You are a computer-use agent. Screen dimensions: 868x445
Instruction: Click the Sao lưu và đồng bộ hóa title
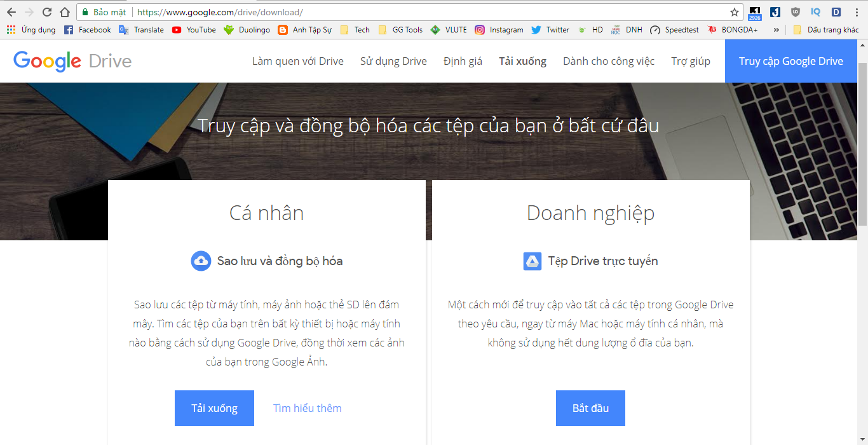click(280, 261)
